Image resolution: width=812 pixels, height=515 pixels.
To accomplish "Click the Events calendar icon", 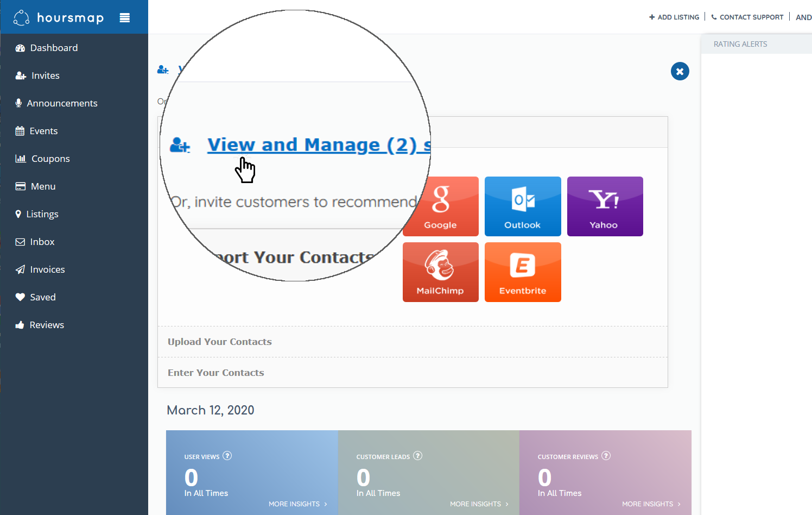I will 20,131.
